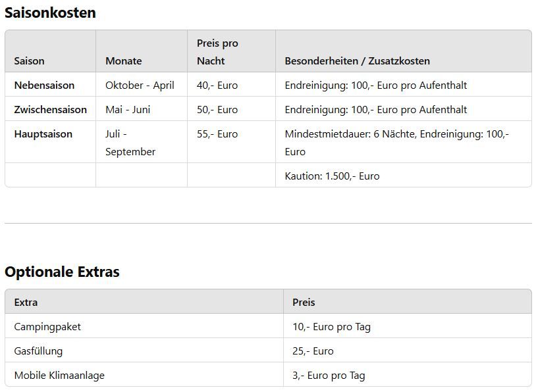Viewport: 538px width, 392px height.
Task: Click the Mobile Klimaanlage row
Action: click(268, 374)
